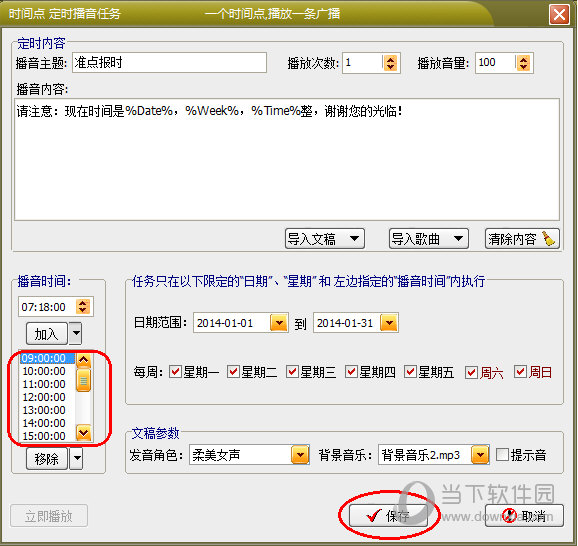578x546 pixels.
Task: Click the time list scroll-up arrow
Action: pos(84,360)
